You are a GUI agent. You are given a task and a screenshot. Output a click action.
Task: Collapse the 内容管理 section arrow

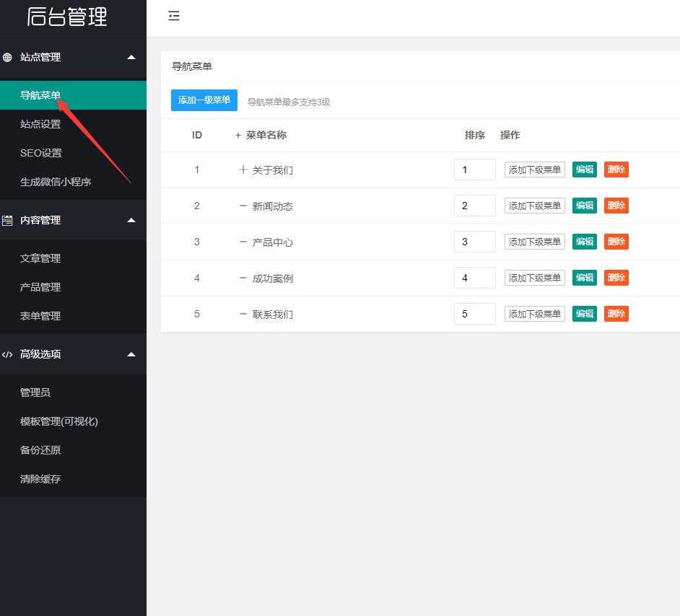click(x=131, y=221)
